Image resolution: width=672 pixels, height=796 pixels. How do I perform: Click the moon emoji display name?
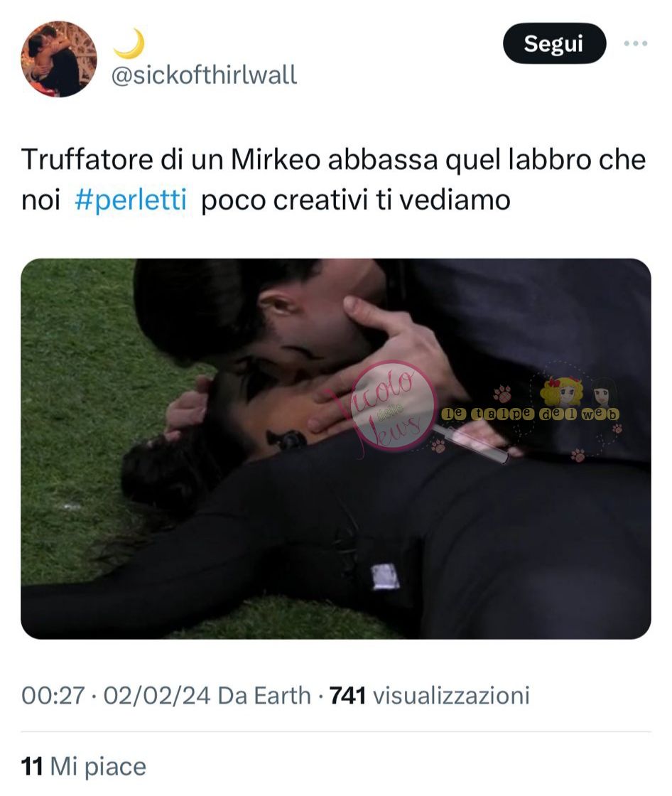coord(129,43)
